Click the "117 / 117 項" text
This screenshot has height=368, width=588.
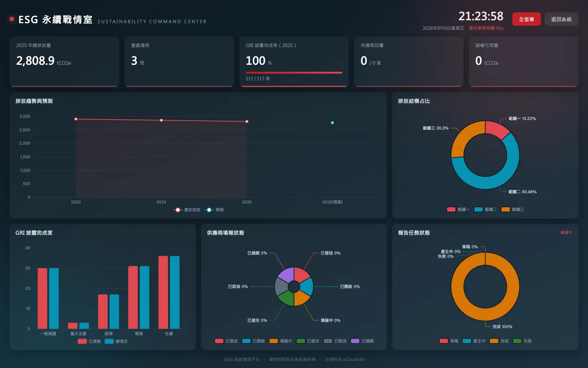coord(258,79)
